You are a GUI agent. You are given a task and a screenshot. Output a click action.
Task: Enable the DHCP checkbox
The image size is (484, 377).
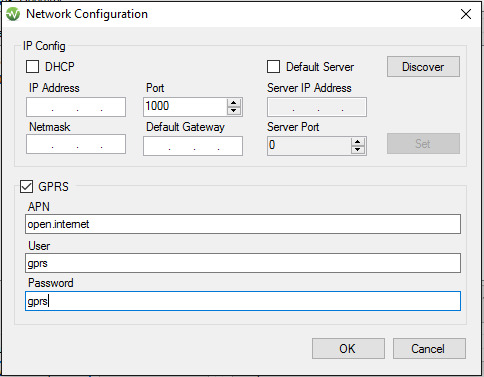(33, 67)
